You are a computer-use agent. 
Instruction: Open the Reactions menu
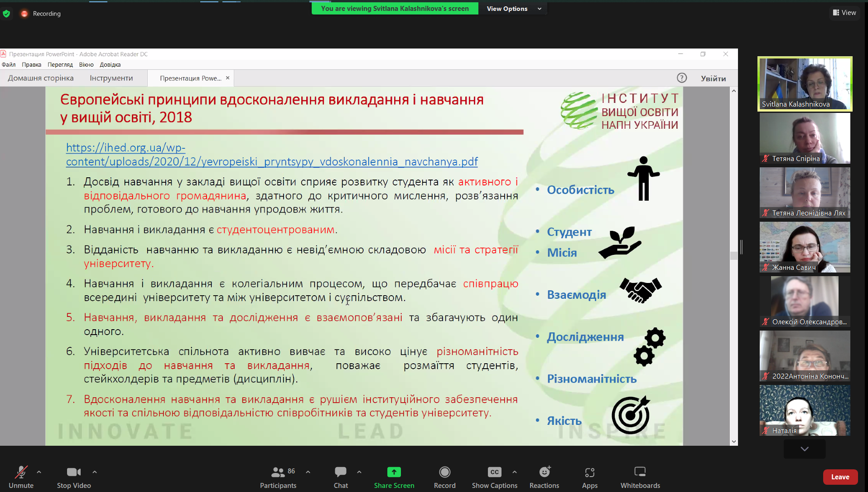pyautogui.click(x=544, y=473)
